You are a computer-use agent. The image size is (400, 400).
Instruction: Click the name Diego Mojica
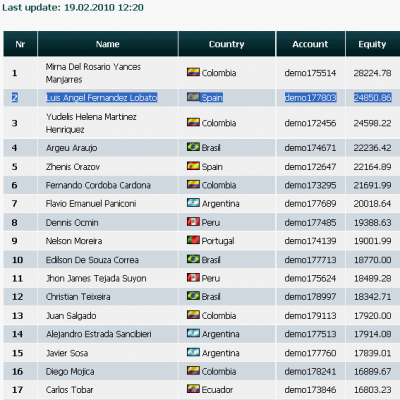coord(70,371)
